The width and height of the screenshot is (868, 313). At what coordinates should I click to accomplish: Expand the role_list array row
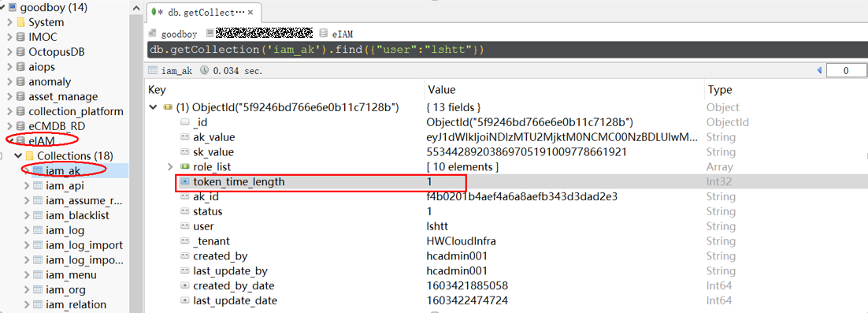pyautogui.click(x=170, y=166)
